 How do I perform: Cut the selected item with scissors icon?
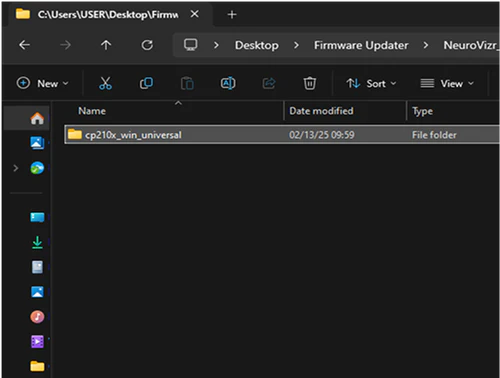click(x=105, y=83)
